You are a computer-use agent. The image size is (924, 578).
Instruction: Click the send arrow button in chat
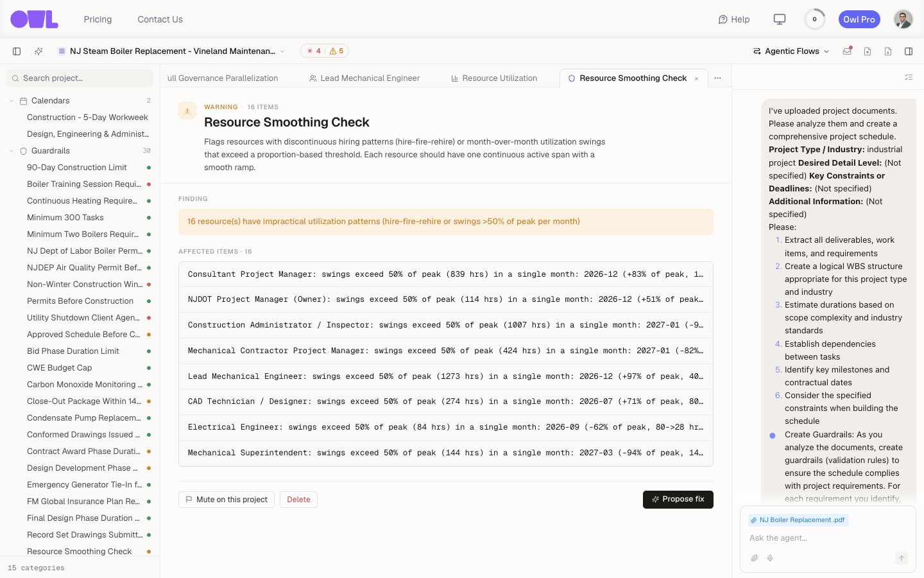coord(902,558)
